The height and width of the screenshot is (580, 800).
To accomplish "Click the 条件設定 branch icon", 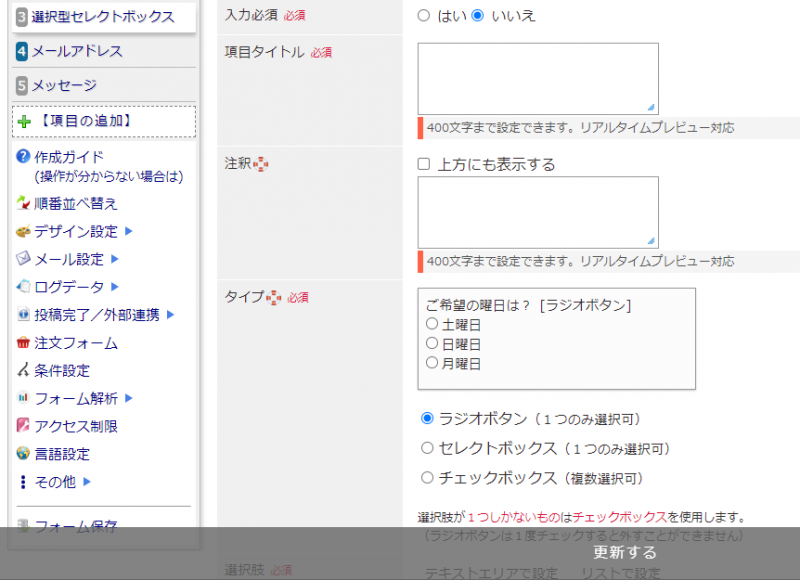I will click(24, 371).
